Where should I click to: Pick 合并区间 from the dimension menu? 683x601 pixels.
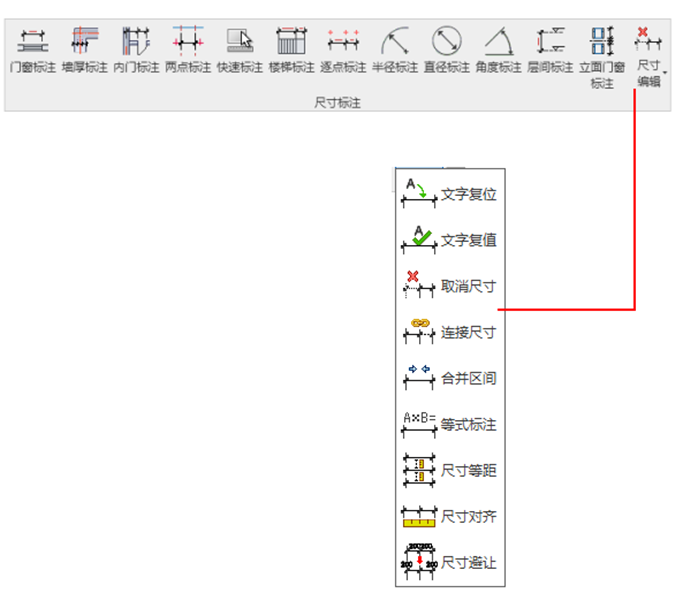click(x=449, y=378)
